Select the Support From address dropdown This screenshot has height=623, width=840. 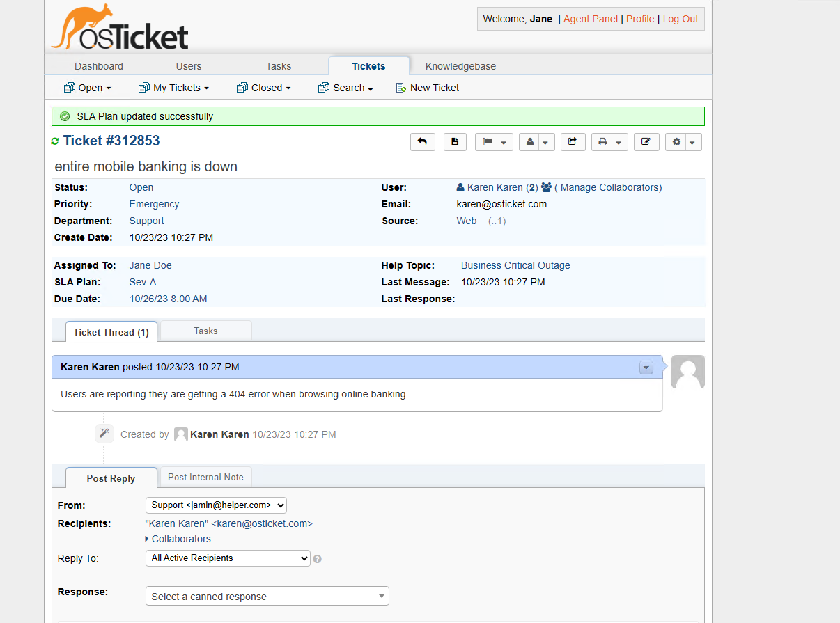tap(216, 505)
